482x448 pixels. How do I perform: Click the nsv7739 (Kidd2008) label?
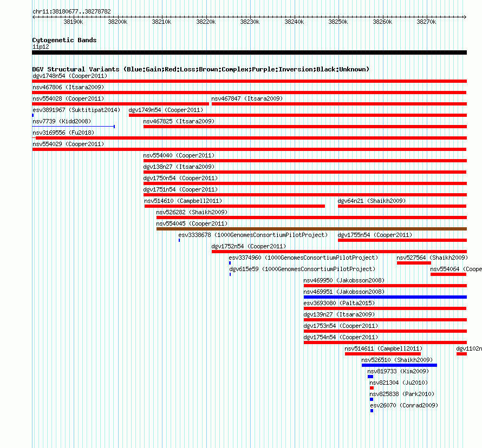(x=62, y=121)
